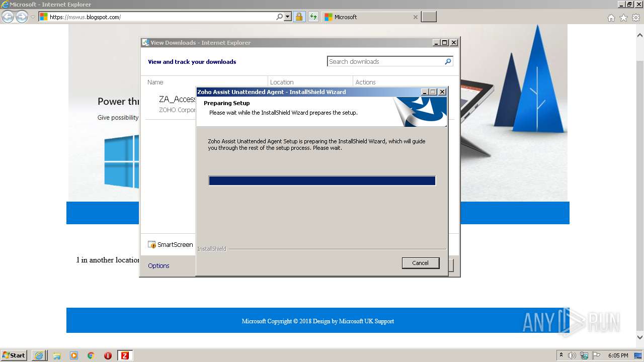Click the Home icon in Internet Explorer
The height and width of the screenshot is (362, 644).
611,18
